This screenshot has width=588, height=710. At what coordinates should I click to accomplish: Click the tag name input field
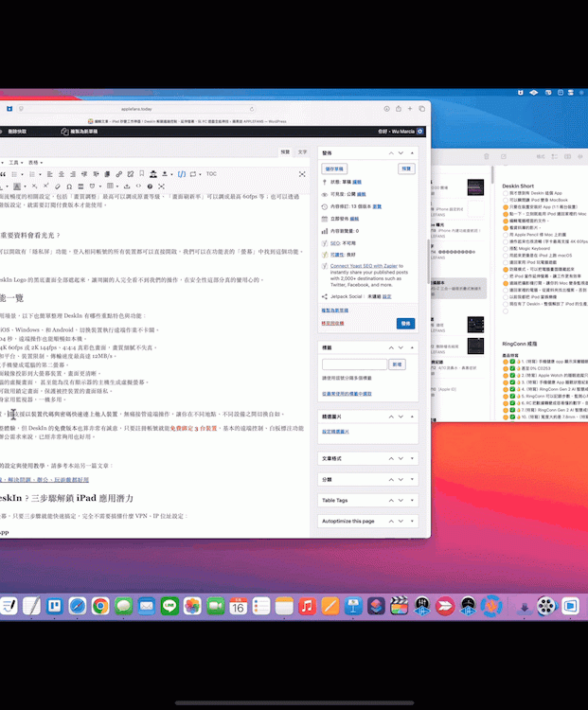(354, 364)
